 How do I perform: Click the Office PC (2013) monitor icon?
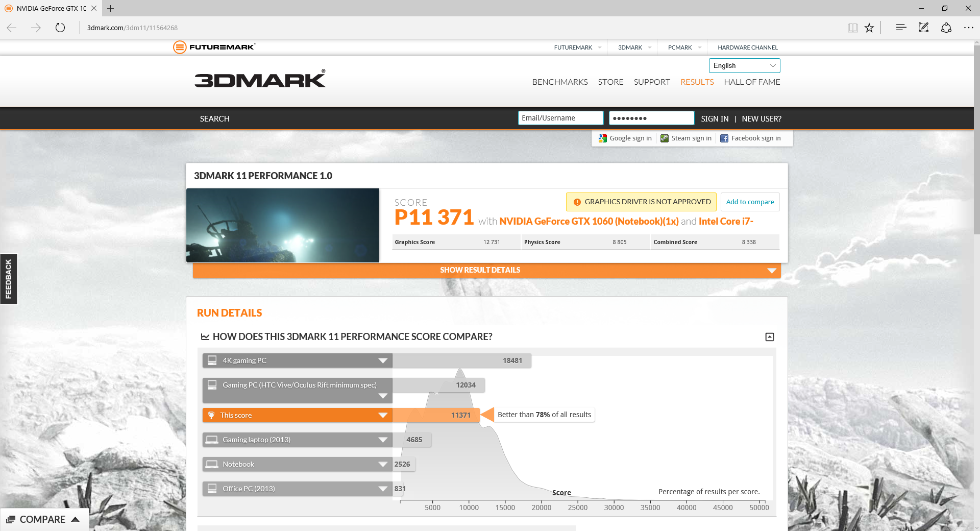click(x=212, y=489)
